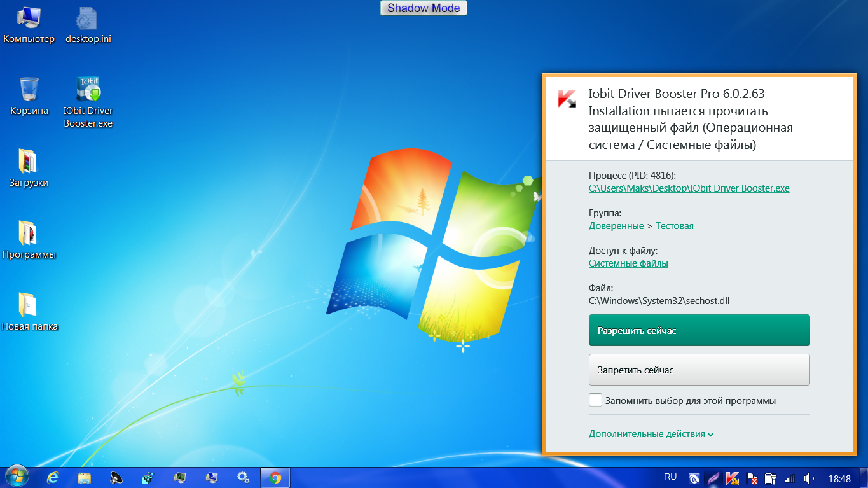Image resolution: width=868 pixels, height=488 pixels.
Task: Open the IObit Driver Booster.exe desktop icon
Action: pos(88,90)
